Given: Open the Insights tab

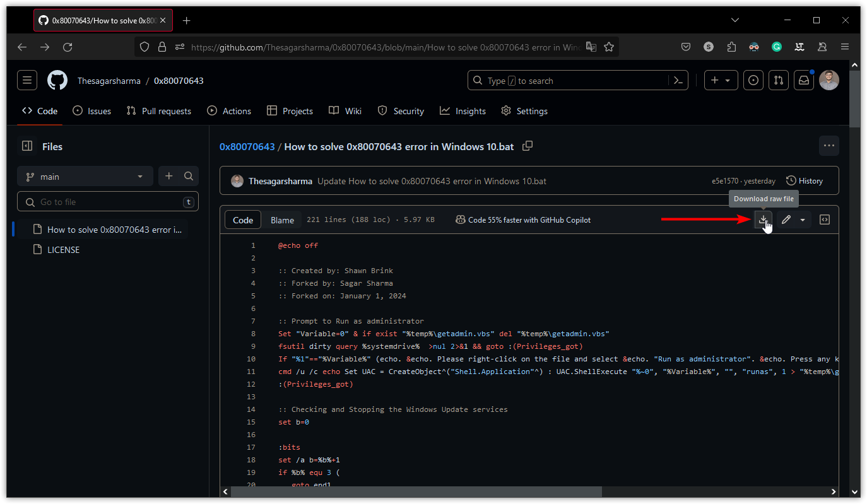Looking at the screenshot, I should click(463, 111).
